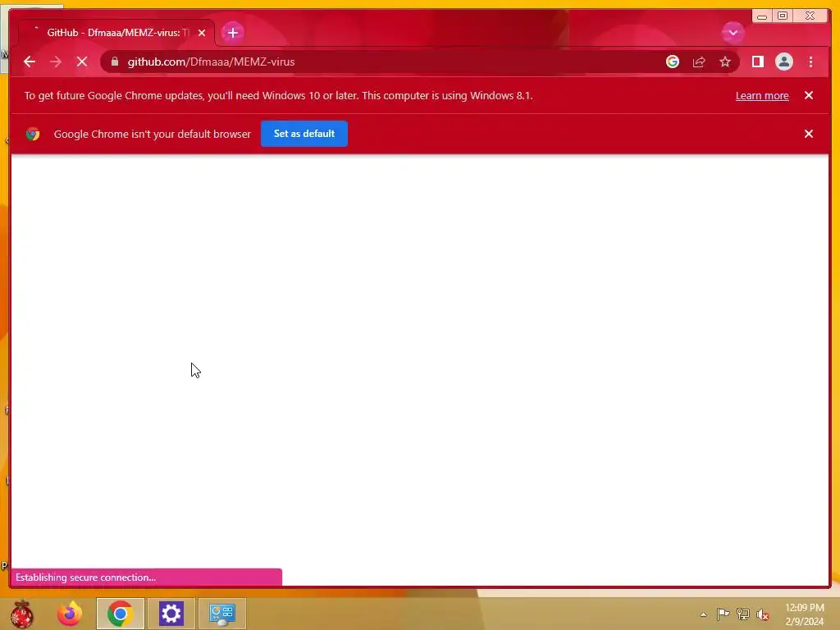Open Chrome's three-dot menu

tap(810, 62)
